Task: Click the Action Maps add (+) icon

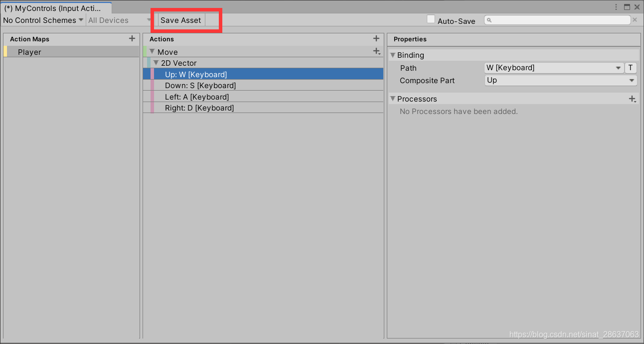Action: (x=132, y=38)
